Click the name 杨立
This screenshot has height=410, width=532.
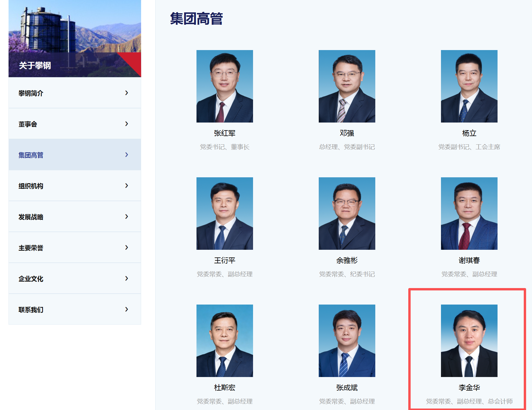[469, 133]
